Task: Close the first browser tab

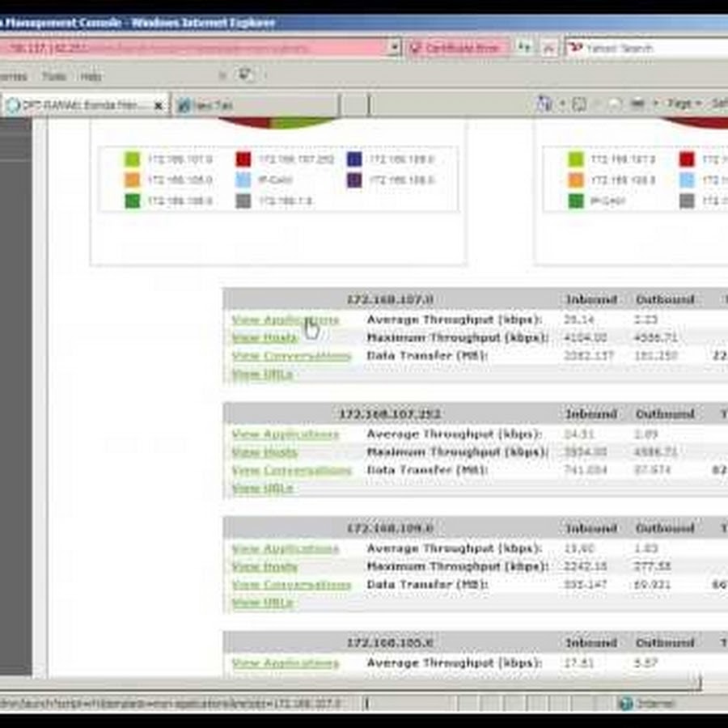Action: point(159,105)
